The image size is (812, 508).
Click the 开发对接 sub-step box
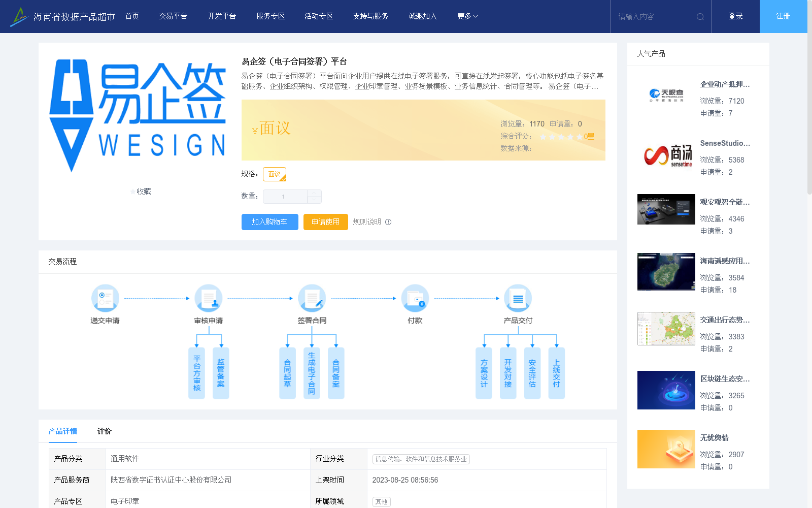[508, 373]
